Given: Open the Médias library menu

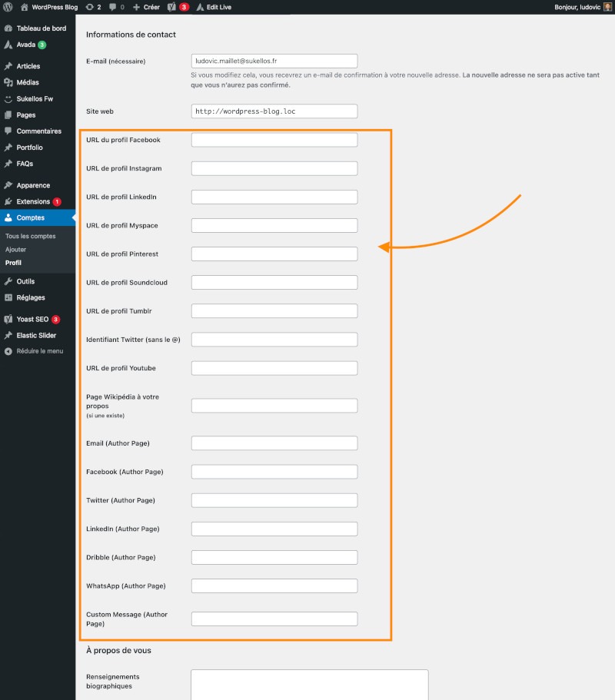Looking at the screenshot, I should pos(28,82).
